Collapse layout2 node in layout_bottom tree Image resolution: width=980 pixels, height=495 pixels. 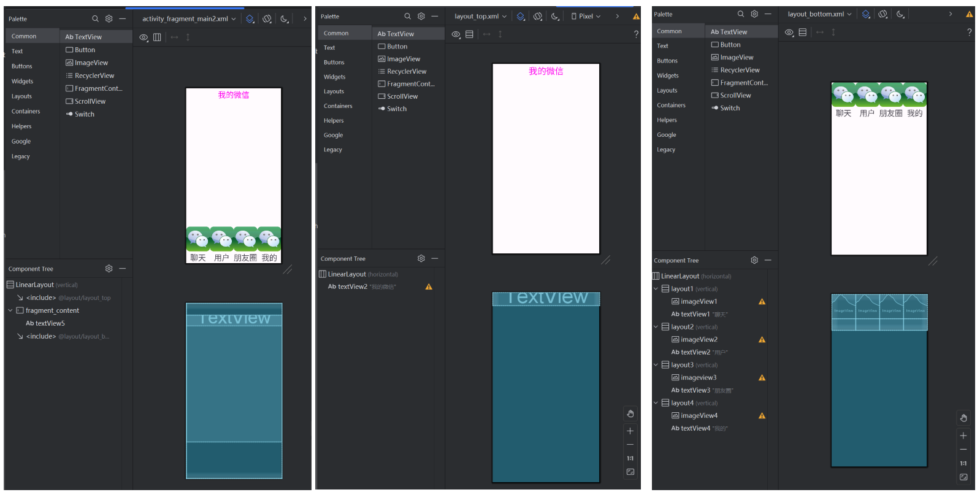click(656, 327)
